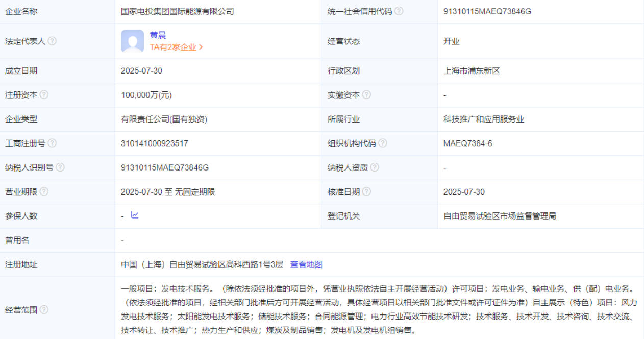Click the credit code 91310115MAEQ73846G value

coord(487,11)
